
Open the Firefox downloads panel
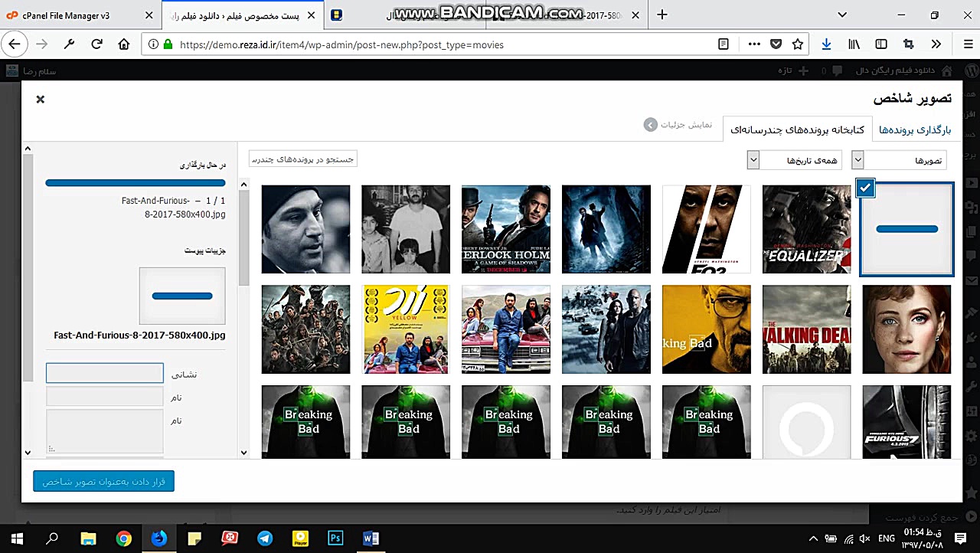coord(826,44)
